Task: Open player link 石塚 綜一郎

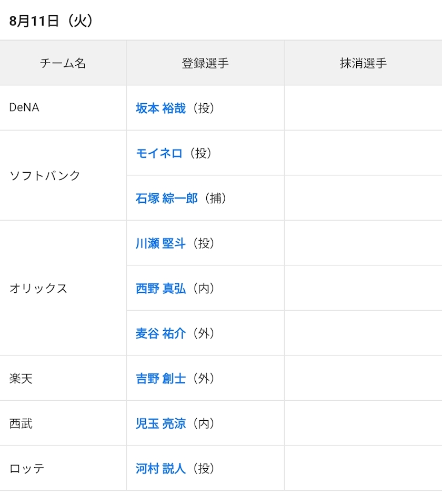Action: [x=166, y=199]
